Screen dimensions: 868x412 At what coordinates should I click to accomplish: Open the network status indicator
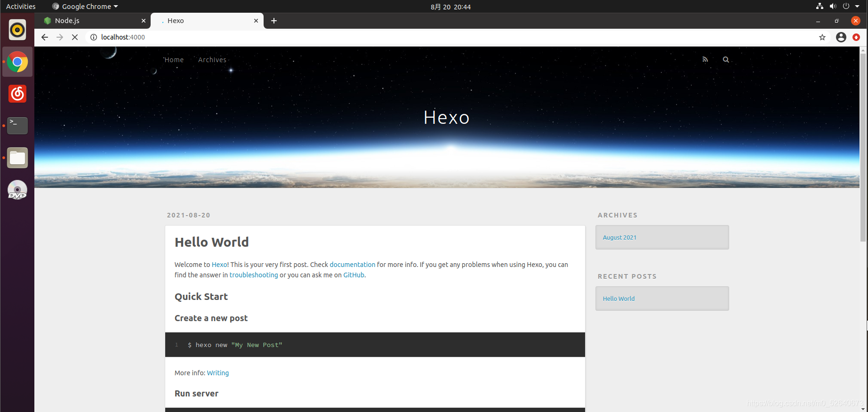coord(820,6)
